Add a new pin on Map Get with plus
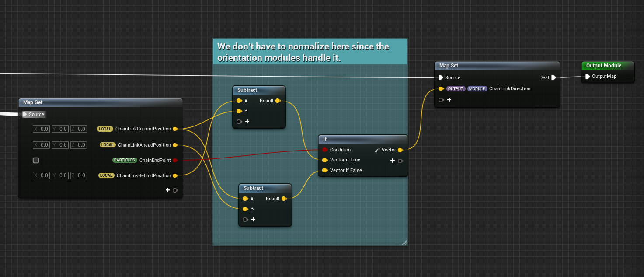644x277 pixels. coord(168,190)
